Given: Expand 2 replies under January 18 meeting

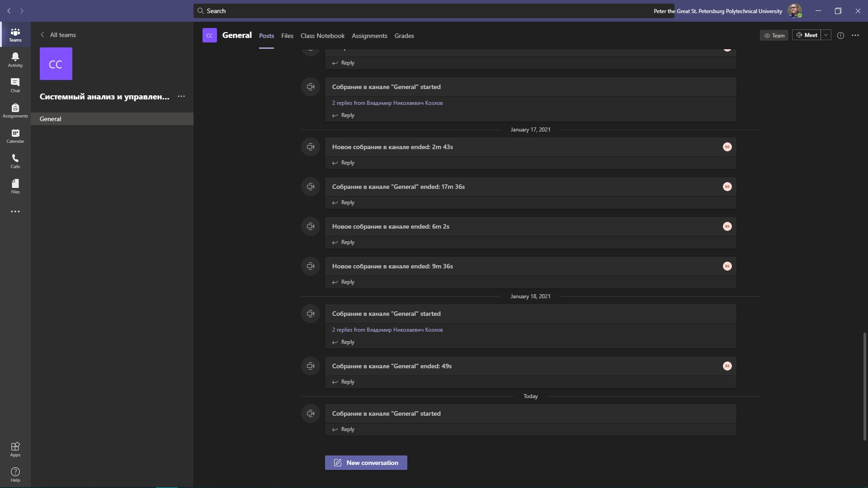Looking at the screenshot, I should [387, 330].
